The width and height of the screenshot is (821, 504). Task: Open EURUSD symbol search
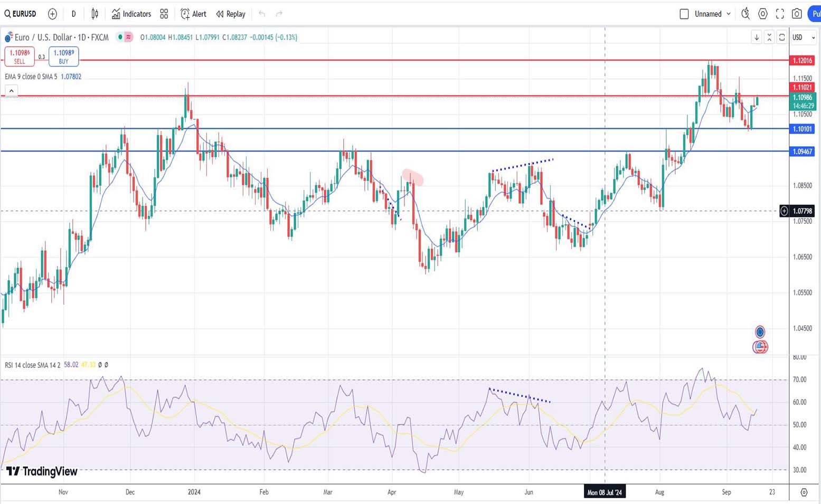coord(21,14)
